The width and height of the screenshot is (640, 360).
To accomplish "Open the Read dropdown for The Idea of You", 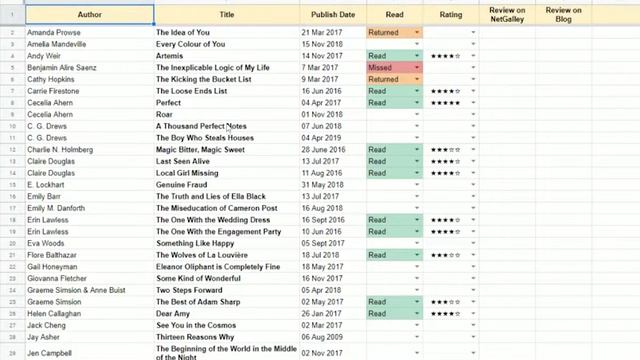I will pyautogui.click(x=417, y=32).
